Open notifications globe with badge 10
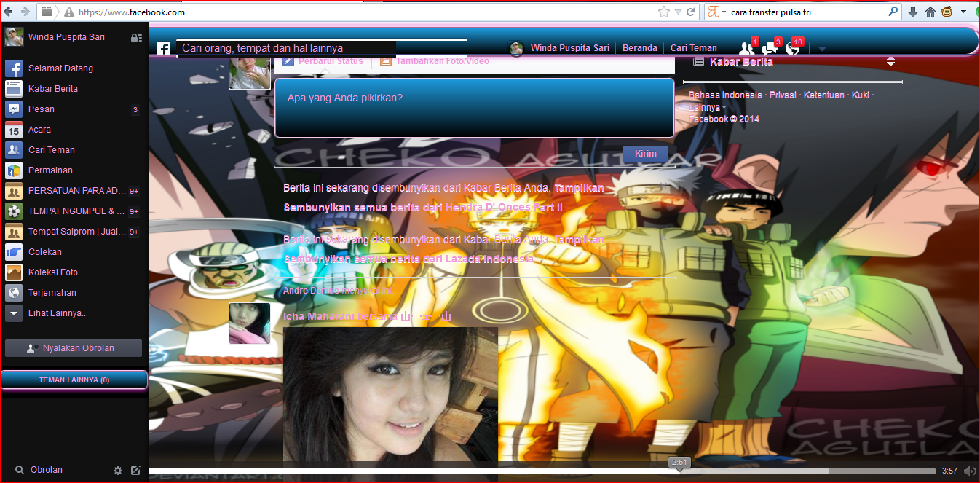 (x=793, y=48)
